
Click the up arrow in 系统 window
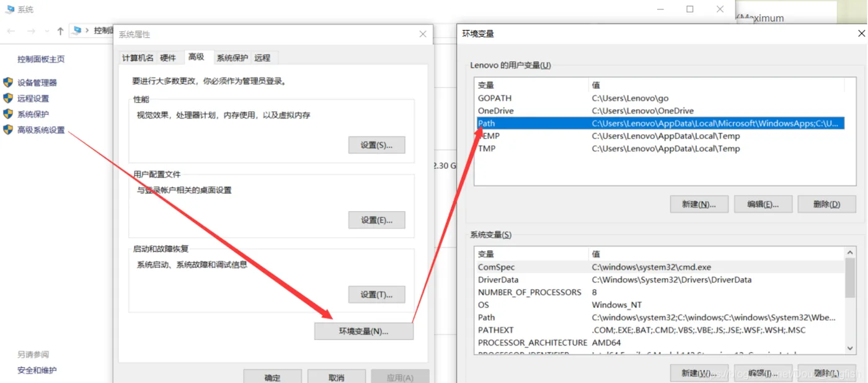pos(60,31)
